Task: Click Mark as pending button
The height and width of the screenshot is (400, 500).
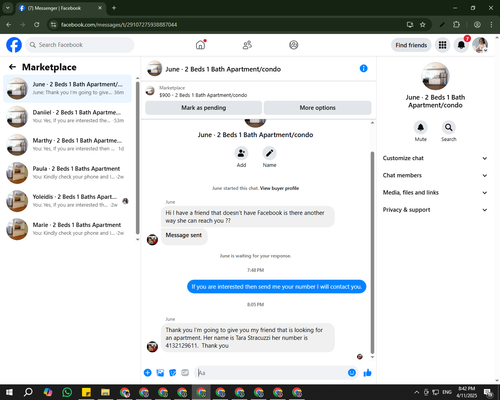Action: coord(203,108)
